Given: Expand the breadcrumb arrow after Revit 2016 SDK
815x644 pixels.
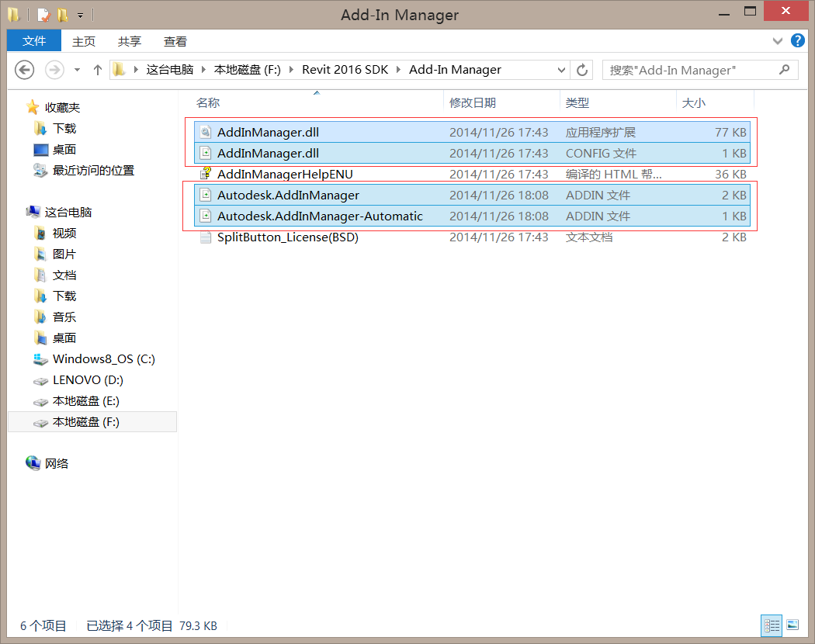Looking at the screenshot, I should tap(398, 70).
